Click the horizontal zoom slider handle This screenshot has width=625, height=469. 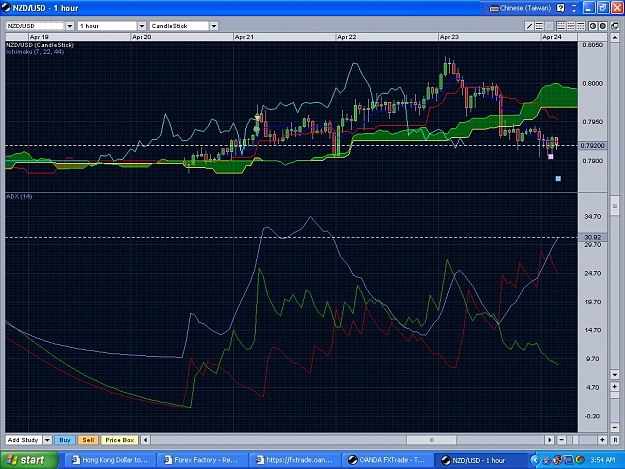tap(575, 440)
